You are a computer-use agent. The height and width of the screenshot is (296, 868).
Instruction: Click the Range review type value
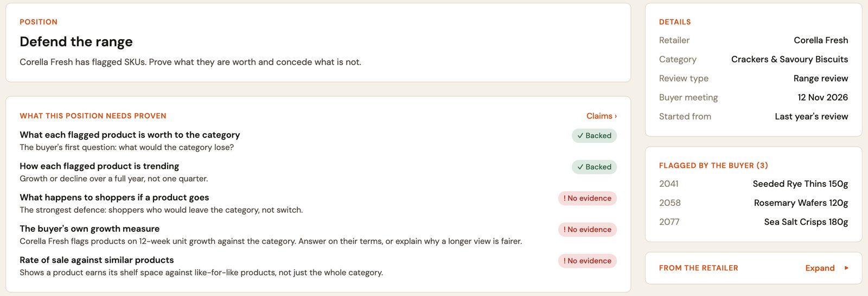click(820, 78)
